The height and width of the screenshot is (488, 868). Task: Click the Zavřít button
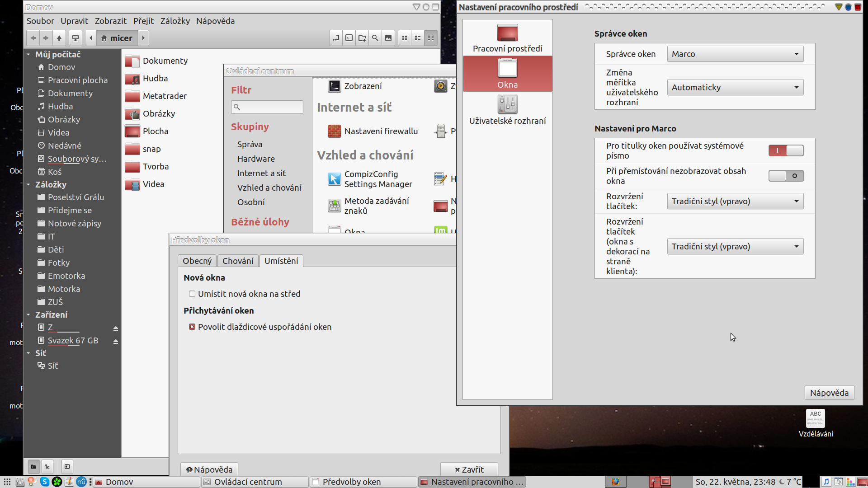click(x=469, y=469)
